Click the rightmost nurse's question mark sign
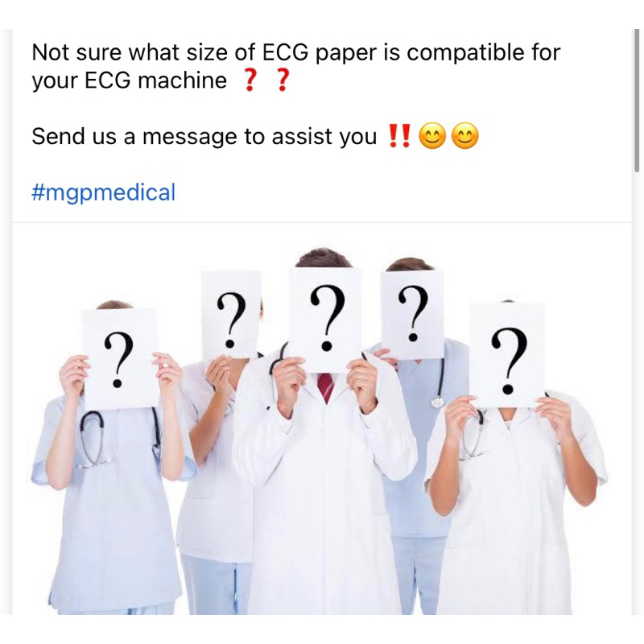 click(x=508, y=355)
